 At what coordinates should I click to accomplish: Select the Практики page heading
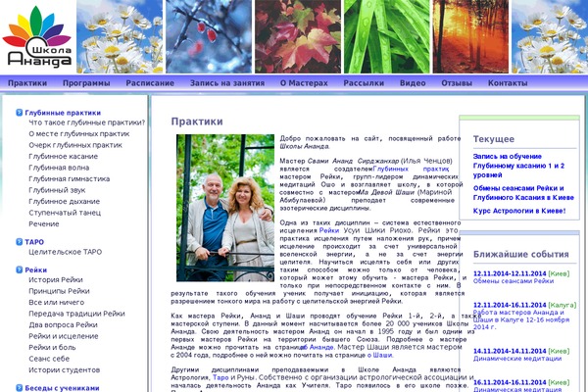(x=197, y=122)
